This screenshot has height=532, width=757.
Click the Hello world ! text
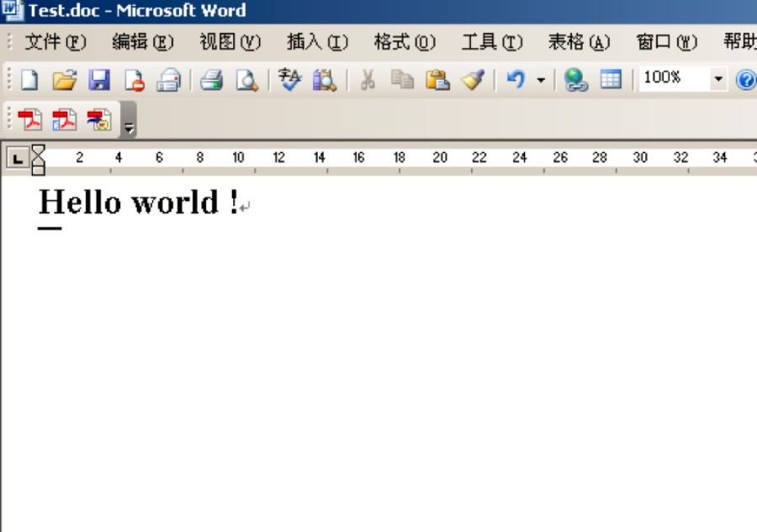(x=139, y=202)
